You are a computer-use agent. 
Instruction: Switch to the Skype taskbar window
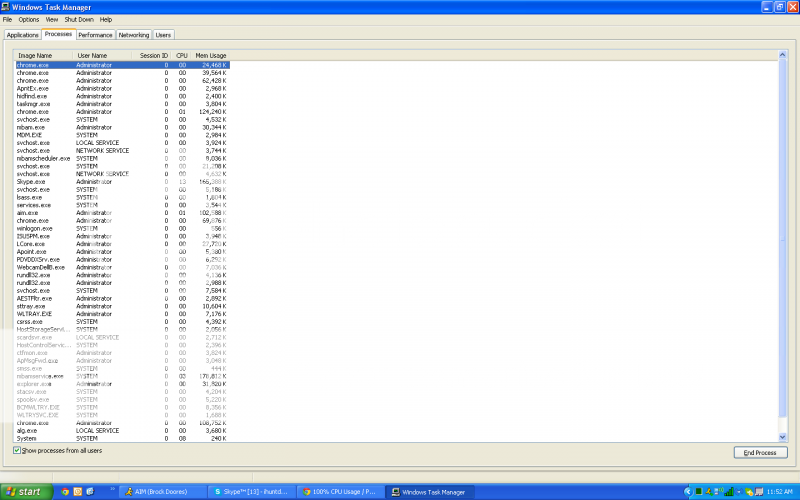(252, 492)
